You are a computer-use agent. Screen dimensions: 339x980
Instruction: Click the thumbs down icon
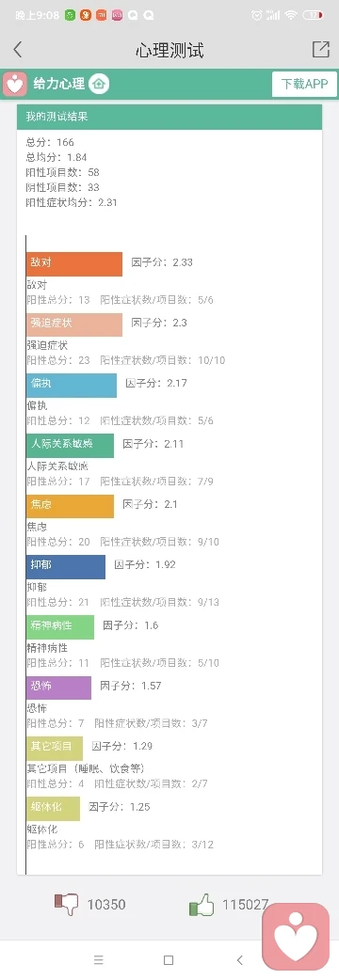click(x=66, y=904)
